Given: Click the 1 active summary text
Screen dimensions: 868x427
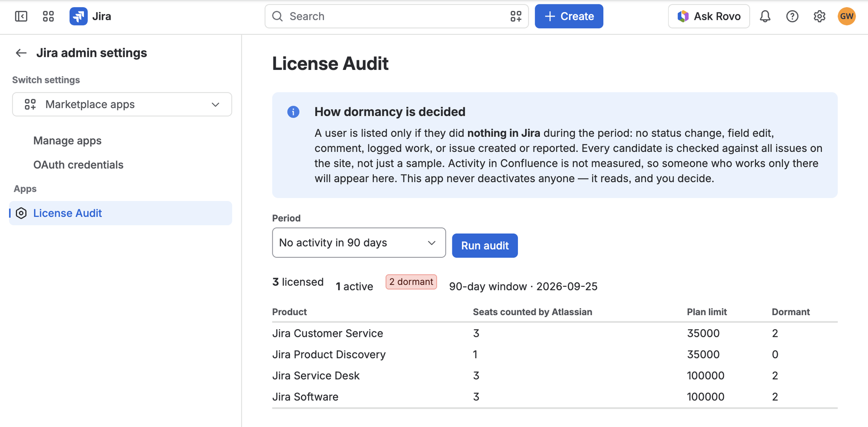Looking at the screenshot, I should (x=354, y=286).
